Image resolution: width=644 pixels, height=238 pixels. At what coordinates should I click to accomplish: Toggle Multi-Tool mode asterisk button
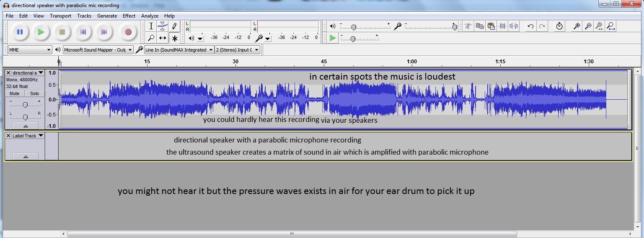[x=175, y=38]
